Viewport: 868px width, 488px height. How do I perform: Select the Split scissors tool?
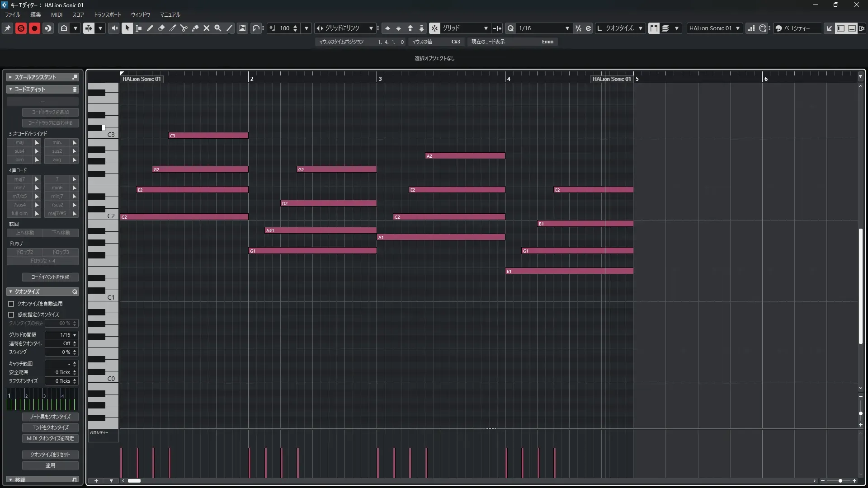pos(184,28)
